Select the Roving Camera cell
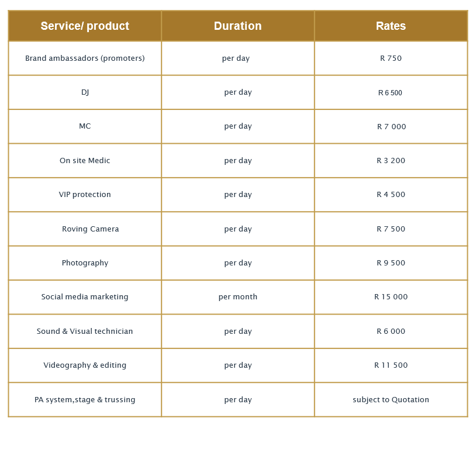Screen dimensions: 476x449 tap(90, 229)
